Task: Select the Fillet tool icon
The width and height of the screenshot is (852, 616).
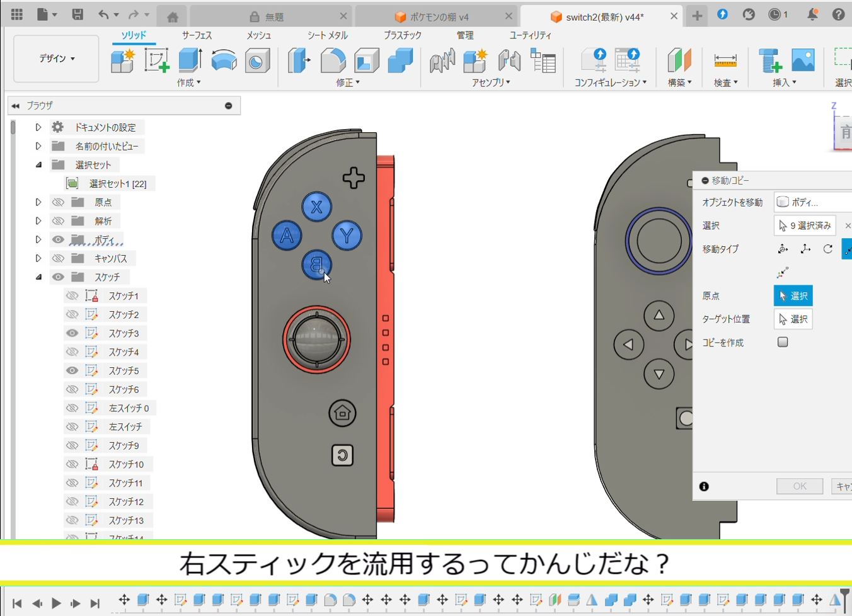Action: [333, 60]
